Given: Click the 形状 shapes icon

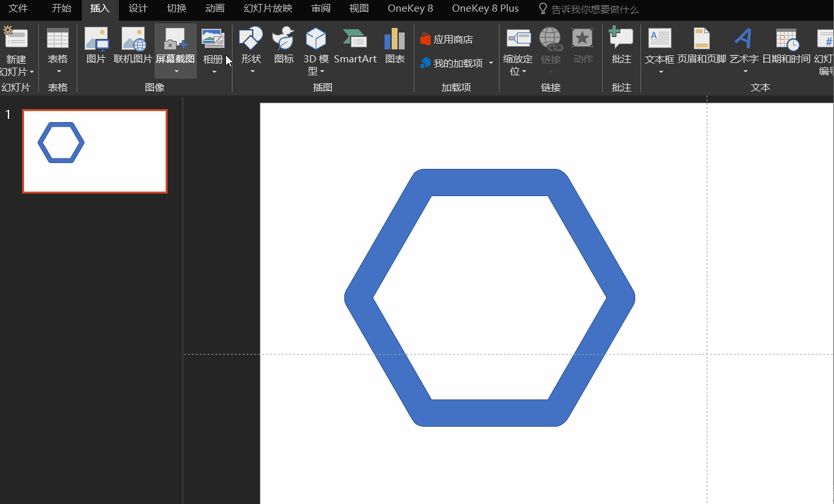Looking at the screenshot, I should [x=251, y=38].
